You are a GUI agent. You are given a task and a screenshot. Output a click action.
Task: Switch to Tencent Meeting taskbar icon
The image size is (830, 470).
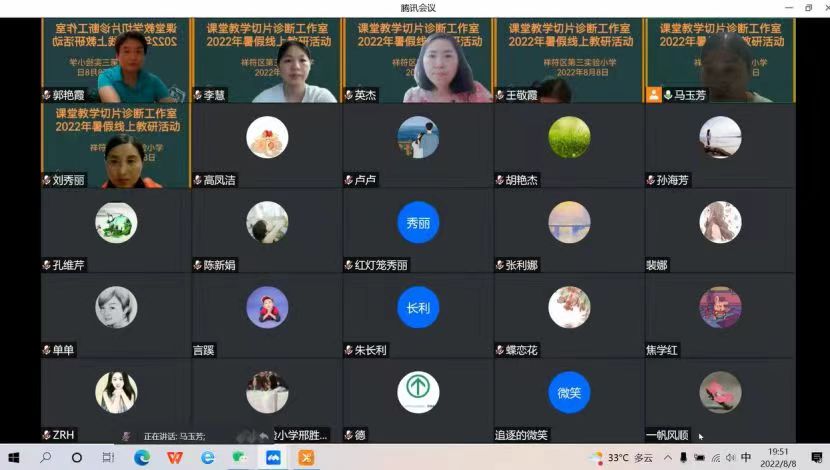coord(273,457)
